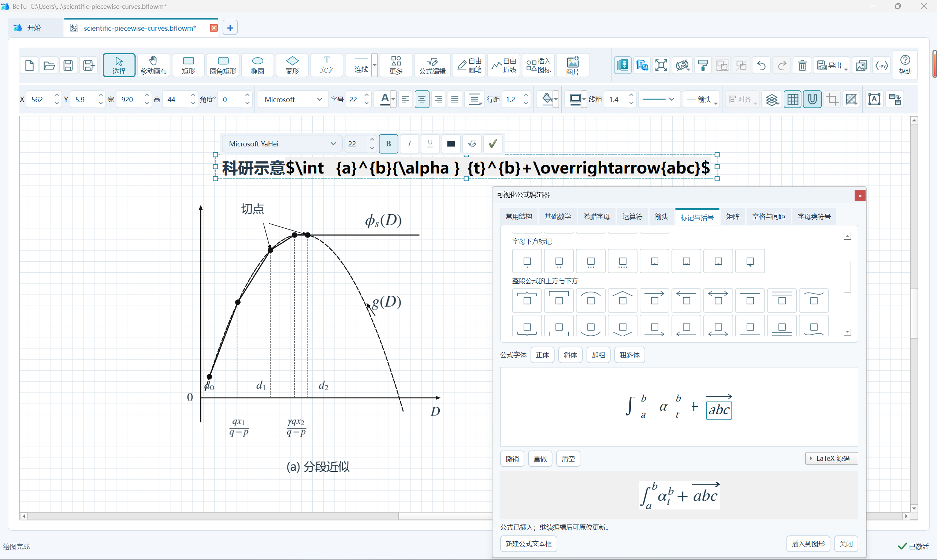The height and width of the screenshot is (560, 937).
Task: Select the 自由折线 polyline tool
Action: (x=503, y=65)
